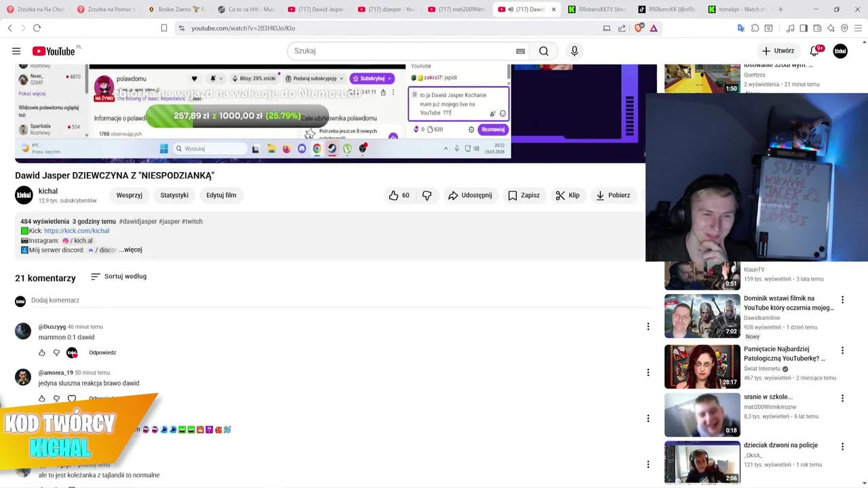
Task: Reply to @Duszyyg via 'Odpowiedz'
Action: point(102,352)
